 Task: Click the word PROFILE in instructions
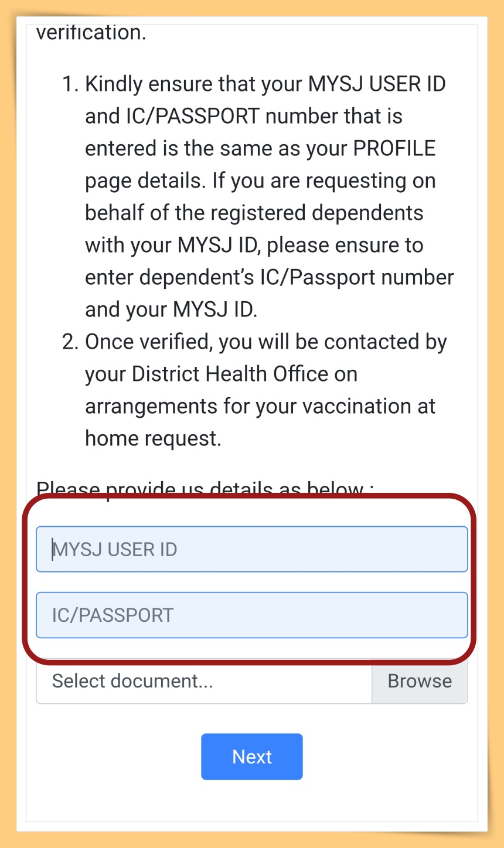pos(394,149)
